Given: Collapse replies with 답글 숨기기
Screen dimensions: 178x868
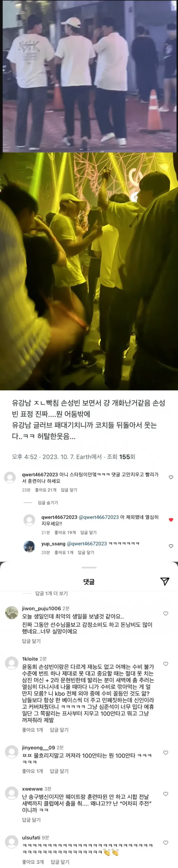Looking at the screenshot, I should (x=48, y=502).
